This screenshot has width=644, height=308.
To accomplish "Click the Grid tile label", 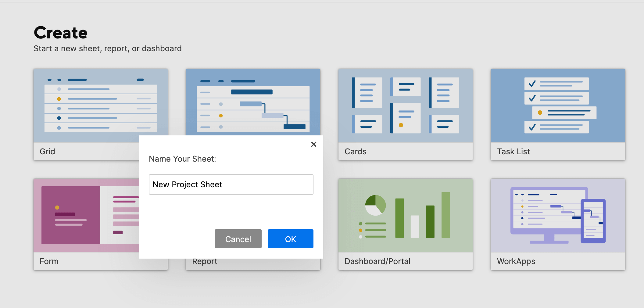I will (x=48, y=152).
